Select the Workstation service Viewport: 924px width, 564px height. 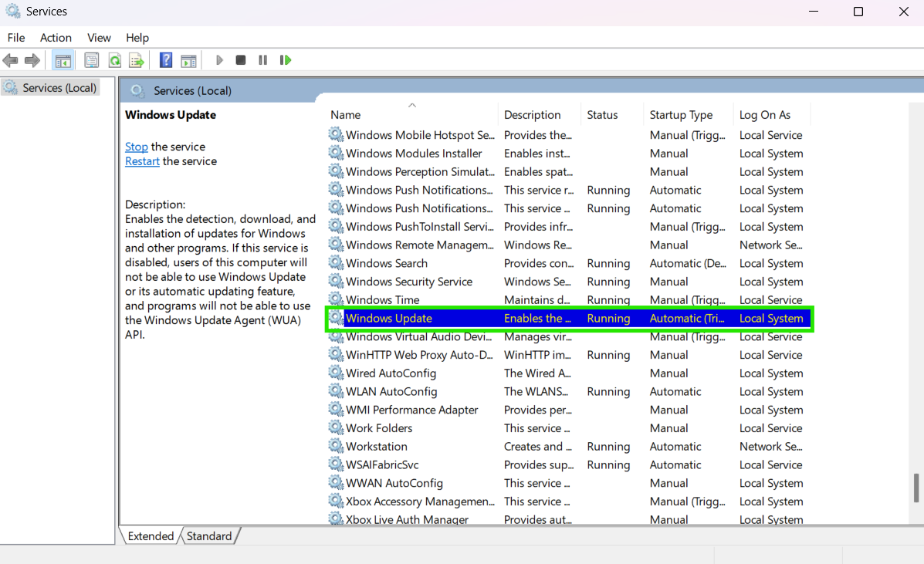pos(569,446)
